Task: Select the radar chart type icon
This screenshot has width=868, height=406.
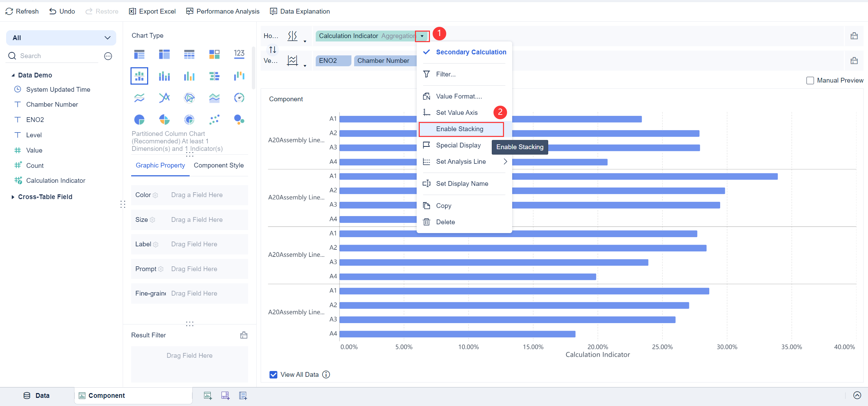Action: tap(189, 98)
